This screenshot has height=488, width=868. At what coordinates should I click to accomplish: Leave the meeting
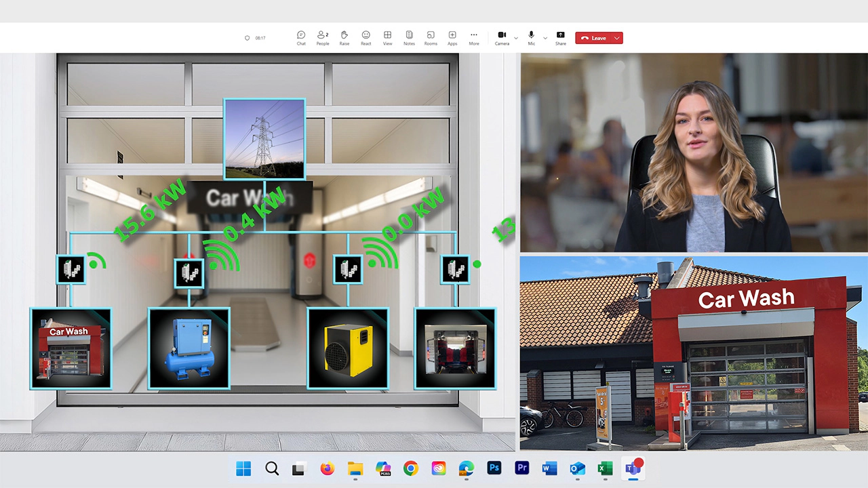point(593,38)
